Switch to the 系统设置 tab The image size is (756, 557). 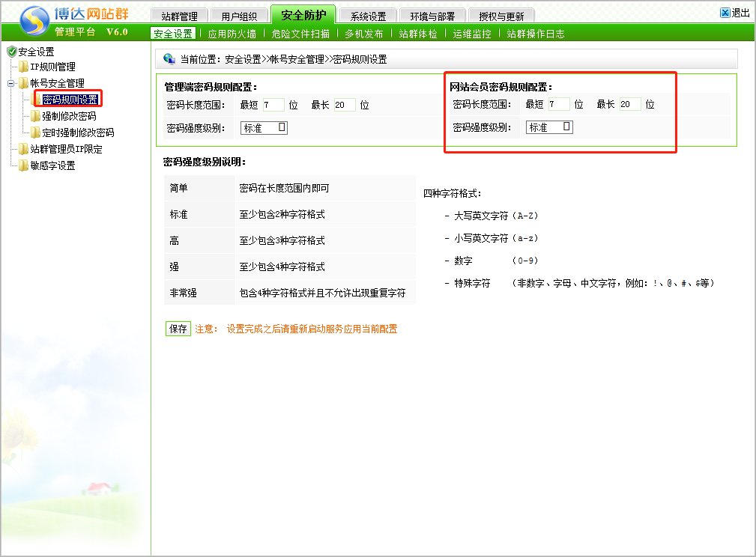[x=368, y=16]
